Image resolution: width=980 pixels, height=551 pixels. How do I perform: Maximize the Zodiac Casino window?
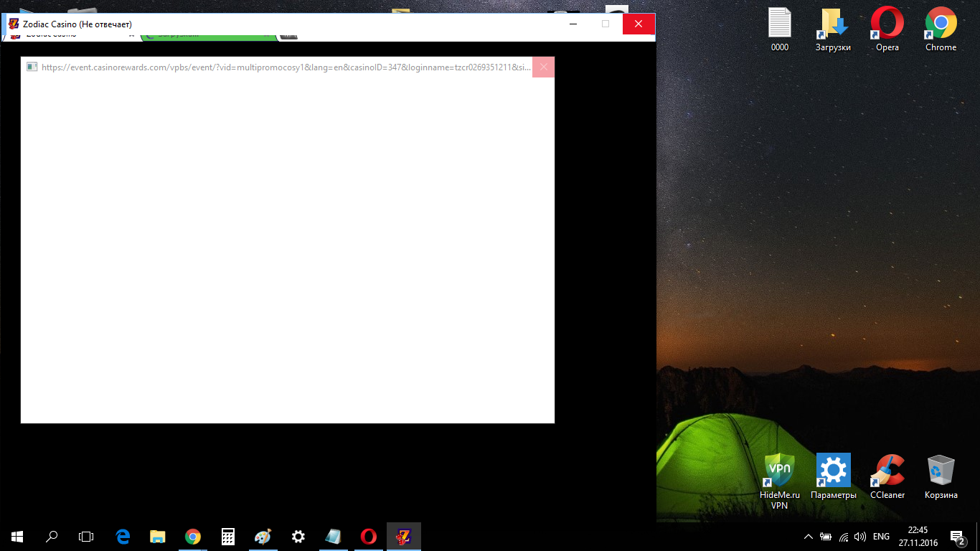[x=606, y=24]
